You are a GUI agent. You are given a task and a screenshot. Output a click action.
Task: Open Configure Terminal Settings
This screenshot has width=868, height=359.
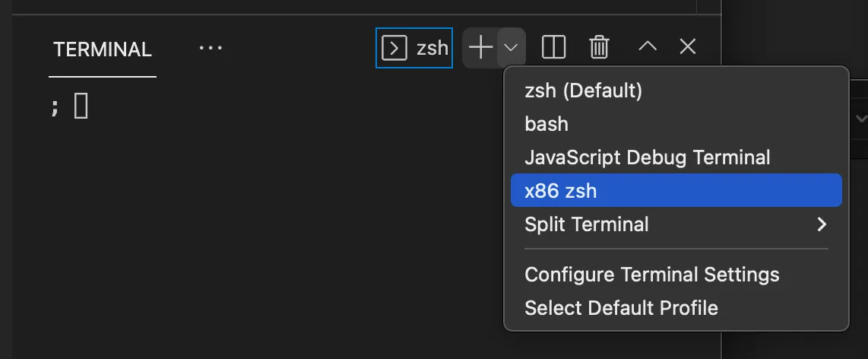click(x=651, y=275)
